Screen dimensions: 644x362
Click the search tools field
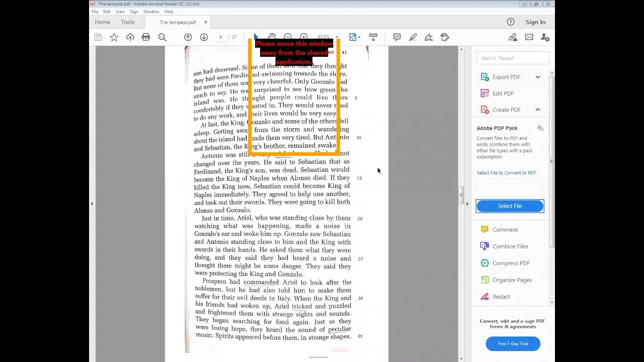point(513,58)
